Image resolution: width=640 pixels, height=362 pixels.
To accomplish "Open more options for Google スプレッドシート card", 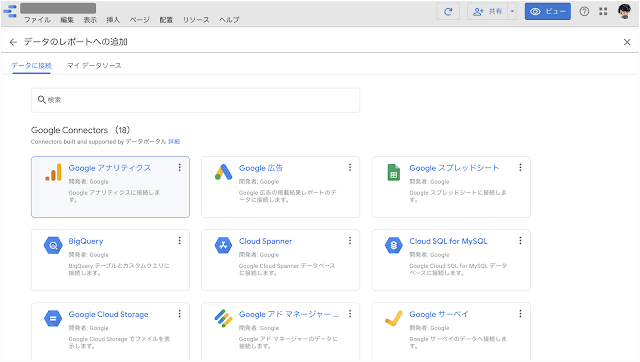I will [520, 167].
